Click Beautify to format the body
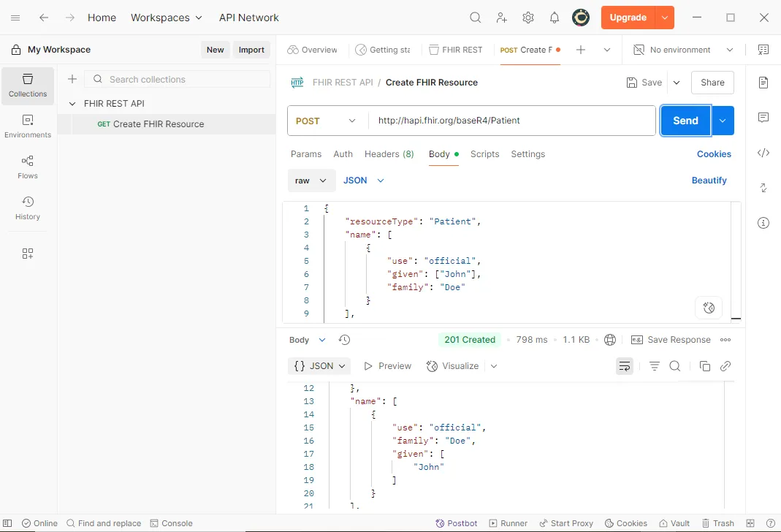This screenshot has height=532, width=781. (x=709, y=180)
